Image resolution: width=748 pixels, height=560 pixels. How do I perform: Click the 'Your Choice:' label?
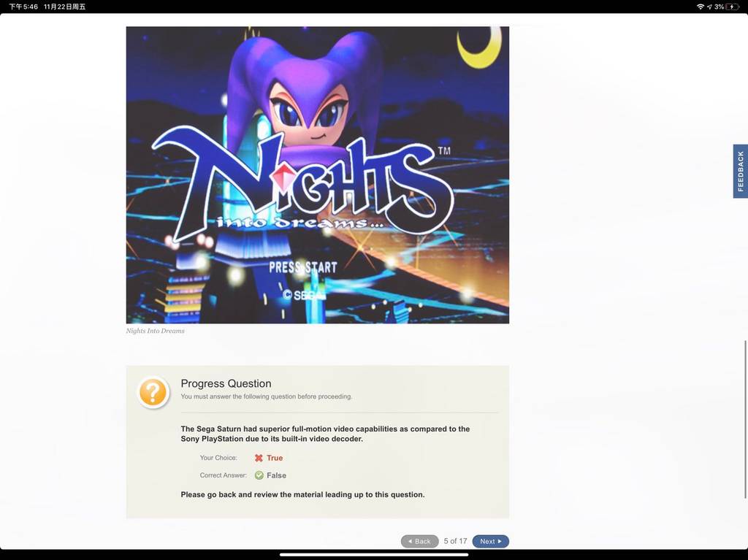[218, 458]
